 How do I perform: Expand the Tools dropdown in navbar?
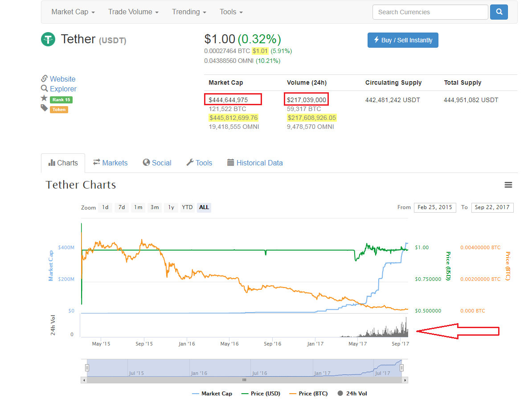[231, 12]
